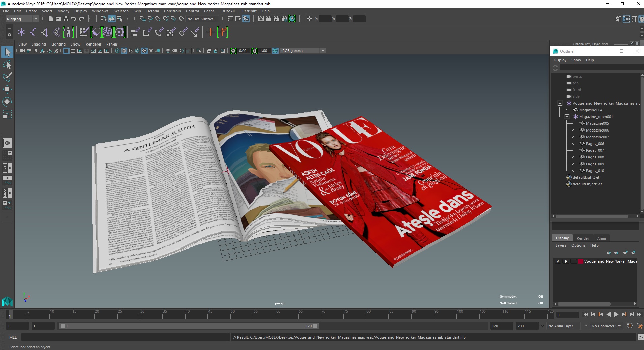Select Magazine004 in the Outliner
The height and width of the screenshot is (350, 644).
(x=590, y=110)
